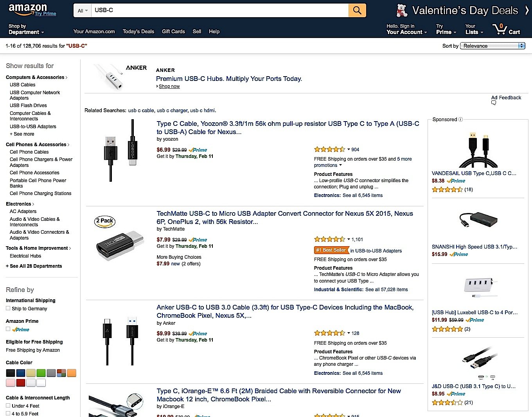Image resolution: width=532 pixels, height=417 pixels.
Task: Check the Ship to Germany checkbox
Action: pyautogui.click(x=8, y=308)
